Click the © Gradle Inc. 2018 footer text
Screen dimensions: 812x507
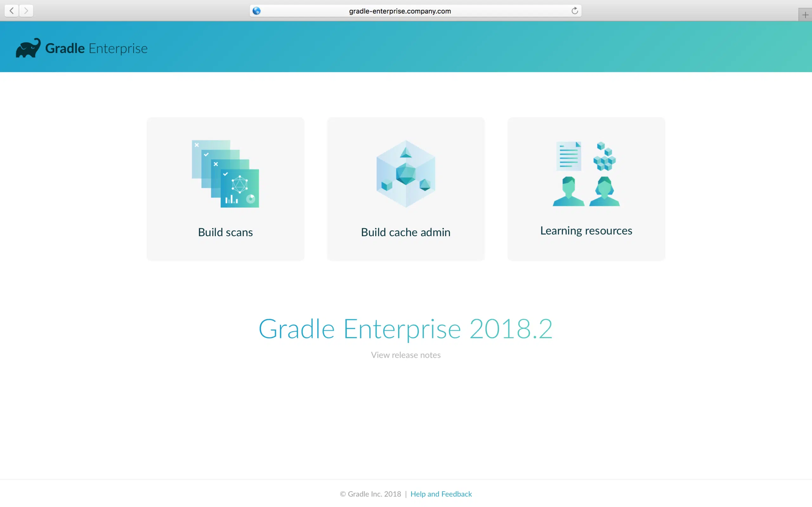pyautogui.click(x=370, y=494)
